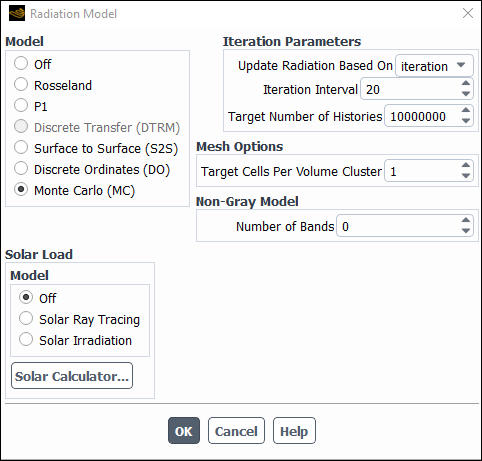
Task: Select the Rosseland radiation model
Action: 21,84
